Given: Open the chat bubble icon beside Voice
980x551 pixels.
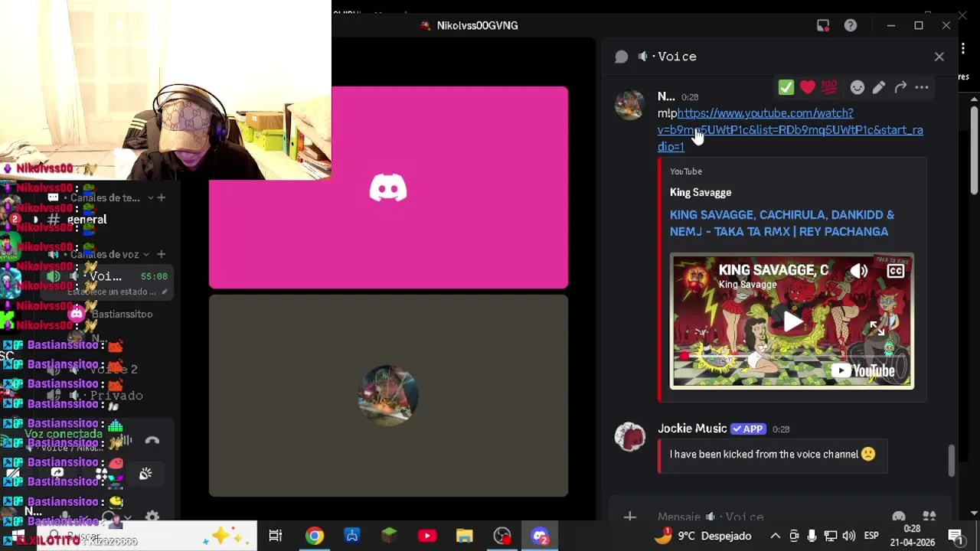Looking at the screenshot, I should tap(622, 57).
